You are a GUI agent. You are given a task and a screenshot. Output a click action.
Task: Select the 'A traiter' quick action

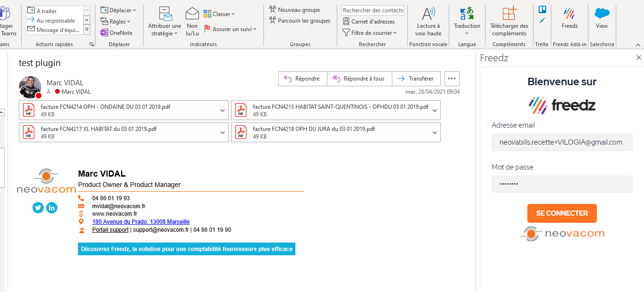pyautogui.click(x=54, y=11)
